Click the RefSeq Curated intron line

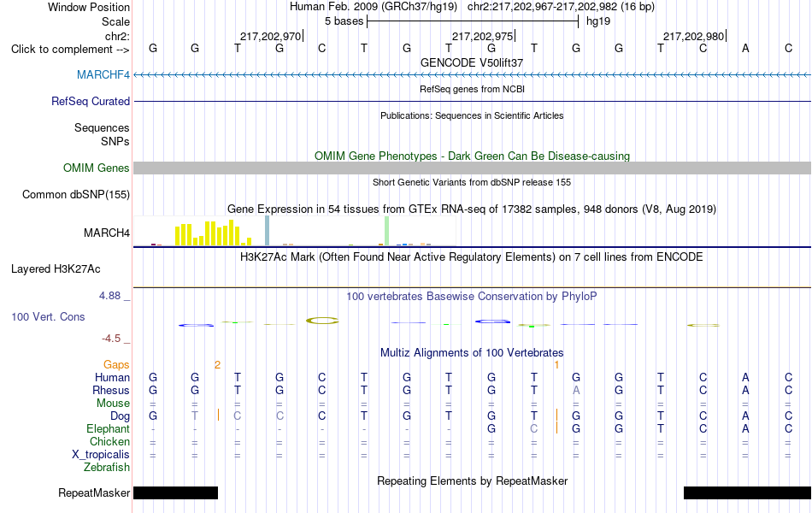[x=473, y=101]
